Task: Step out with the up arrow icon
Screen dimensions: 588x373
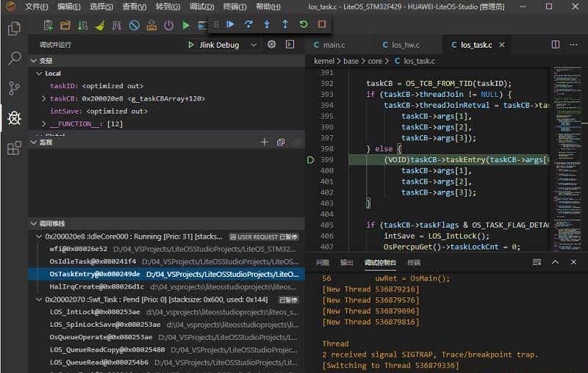Action: (x=285, y=24)
